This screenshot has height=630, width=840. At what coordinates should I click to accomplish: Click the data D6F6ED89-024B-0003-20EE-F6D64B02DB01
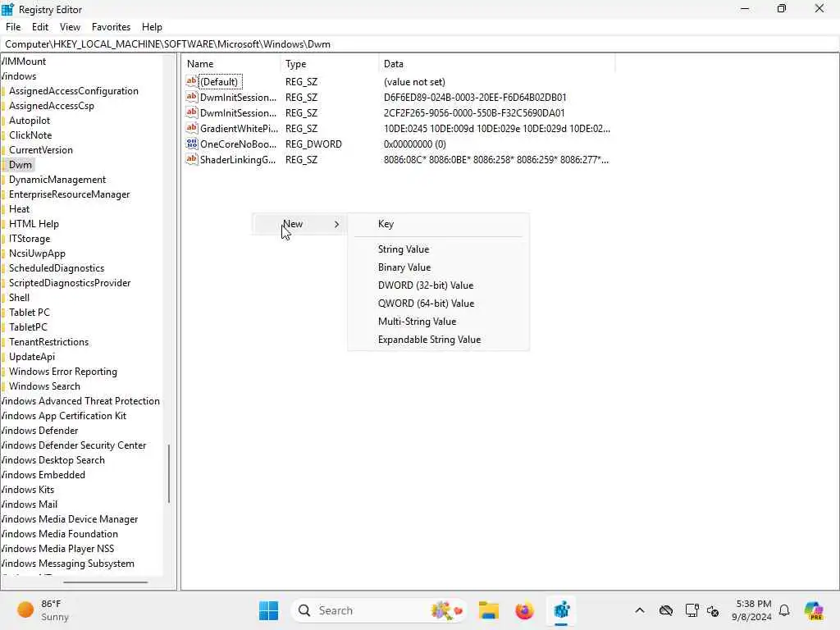click(475, 98)
